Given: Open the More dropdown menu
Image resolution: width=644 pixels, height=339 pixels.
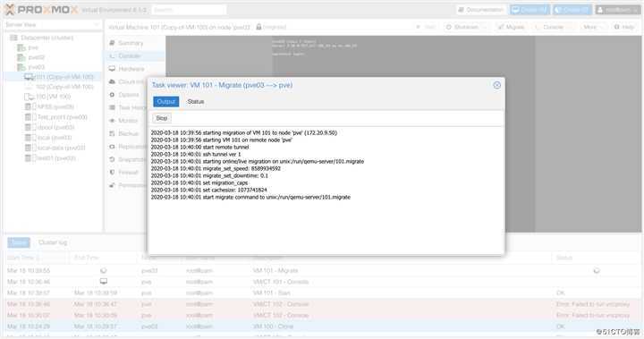Looking at the screenshot, I should click(593, 27).
